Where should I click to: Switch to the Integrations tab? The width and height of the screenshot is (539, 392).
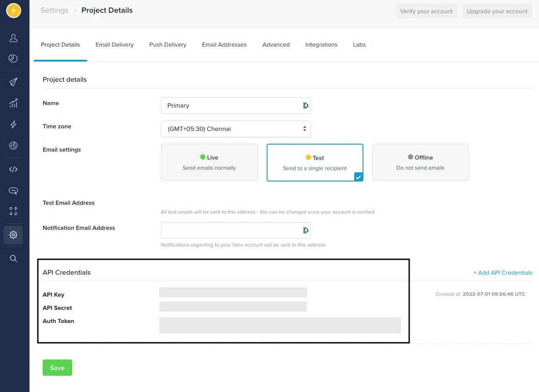point(321,45)
